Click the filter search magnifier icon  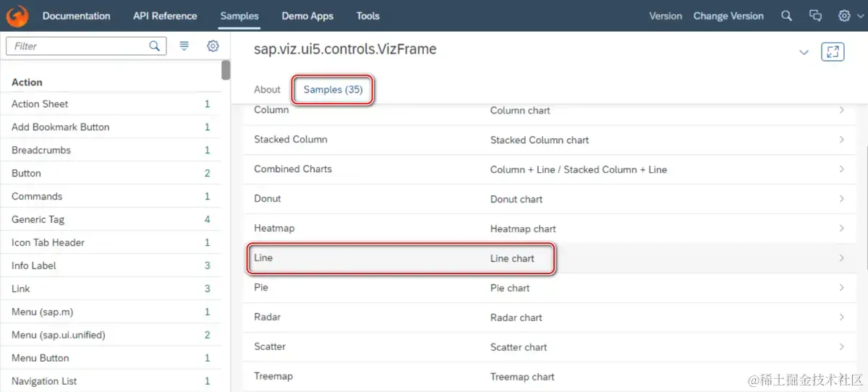pyautogui.click(x=154, y=46)
